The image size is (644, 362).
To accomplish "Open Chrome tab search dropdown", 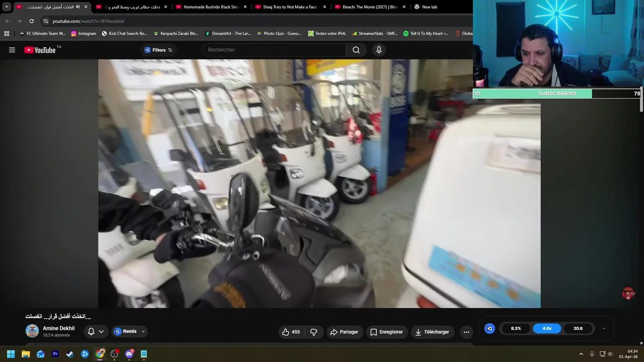I will [x=7, y=7].
